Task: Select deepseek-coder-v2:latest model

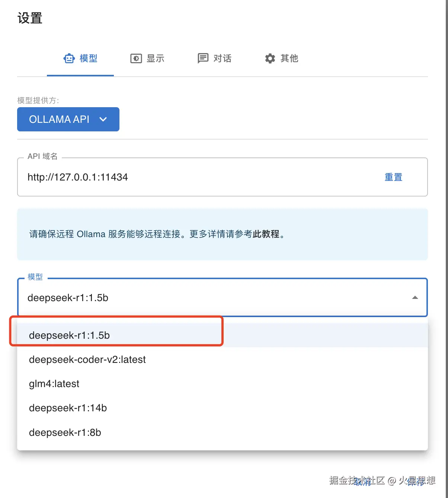Action: 223,360
